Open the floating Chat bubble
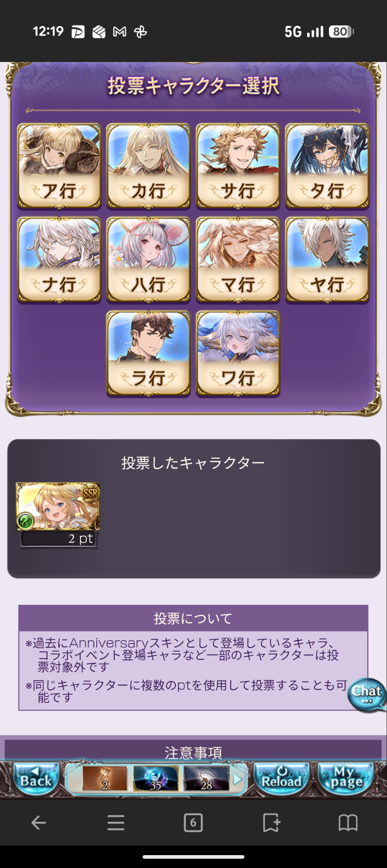Viewport: 387px width, 868px height. (366, 695)
